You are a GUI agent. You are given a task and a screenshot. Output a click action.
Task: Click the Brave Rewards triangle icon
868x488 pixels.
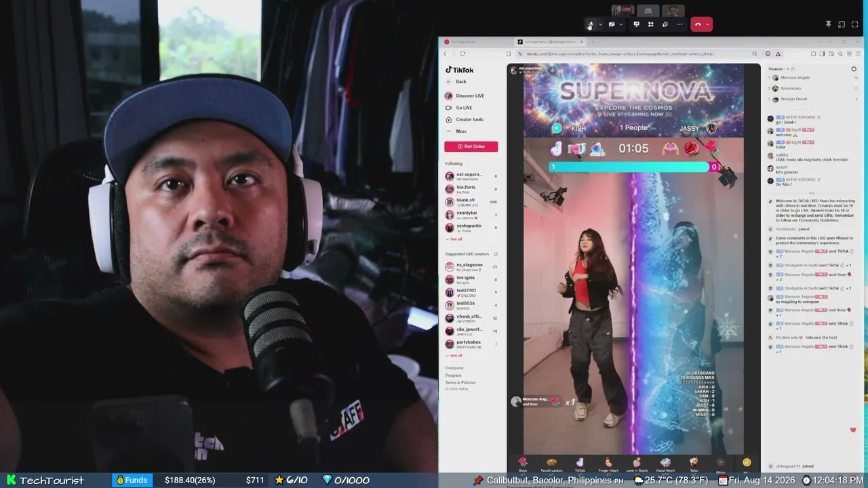[x=778, y=54]
